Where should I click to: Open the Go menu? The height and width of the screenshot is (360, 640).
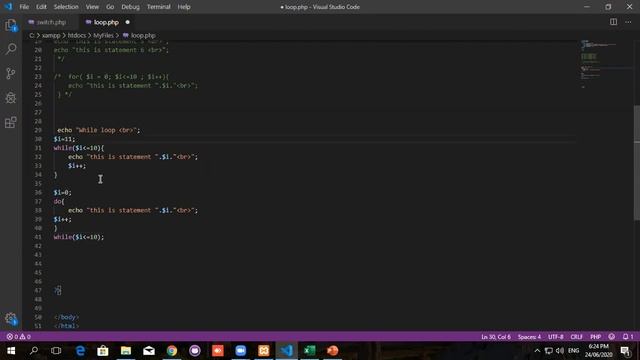(x=110, y=7)
